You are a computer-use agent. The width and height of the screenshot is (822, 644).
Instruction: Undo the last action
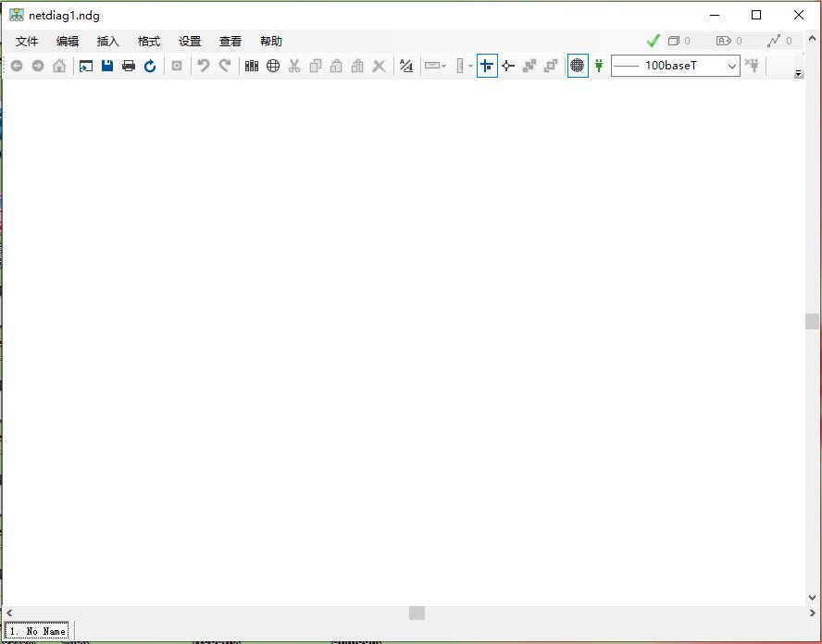coord(204,66)
